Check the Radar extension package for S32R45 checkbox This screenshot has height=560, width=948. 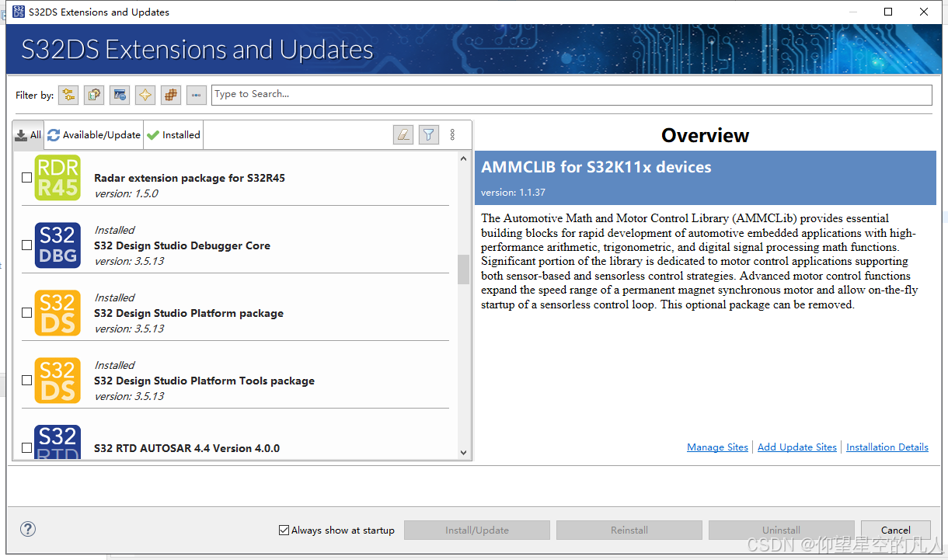click(x=26, y=178)
